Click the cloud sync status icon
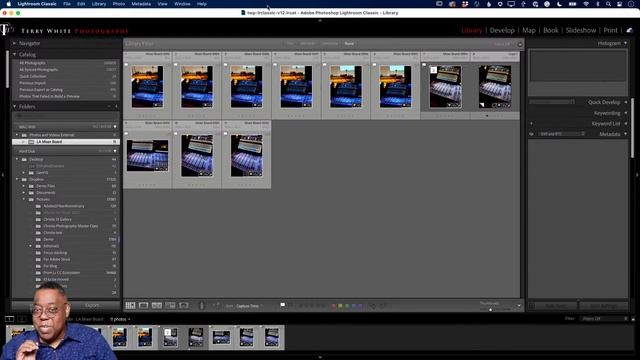The image size is (640, 360). click(x=629, y=30)
